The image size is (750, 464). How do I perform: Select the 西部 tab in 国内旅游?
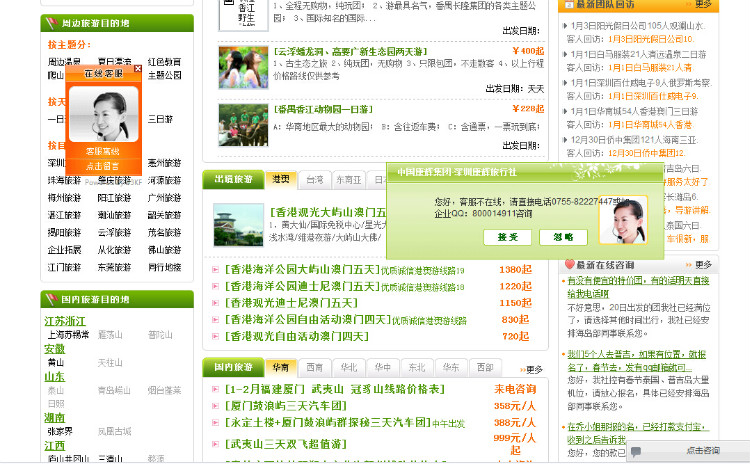485,367
